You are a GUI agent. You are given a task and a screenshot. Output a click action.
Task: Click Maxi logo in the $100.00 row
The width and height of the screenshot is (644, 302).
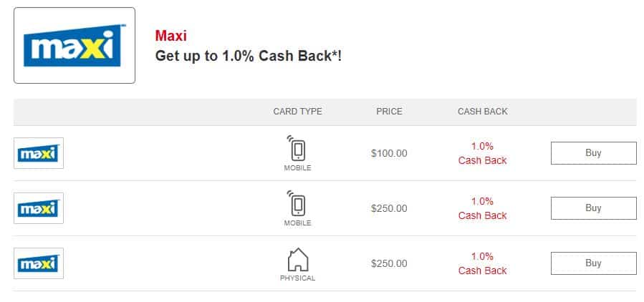pyautogui.click(x=39, y=153)
